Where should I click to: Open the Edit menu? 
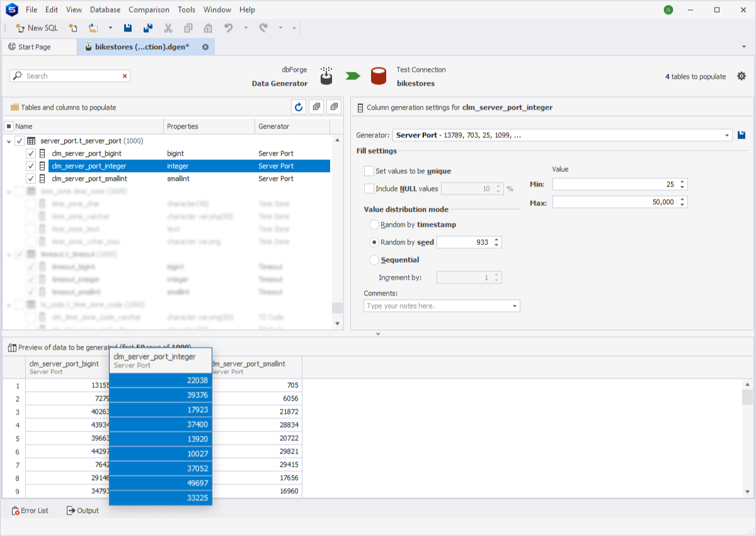(52, 9)
